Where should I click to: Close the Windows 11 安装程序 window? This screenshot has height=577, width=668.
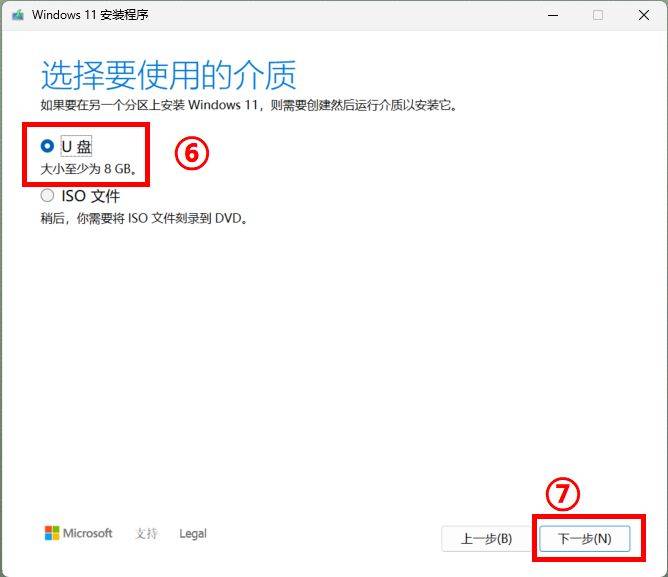(644, 15)
